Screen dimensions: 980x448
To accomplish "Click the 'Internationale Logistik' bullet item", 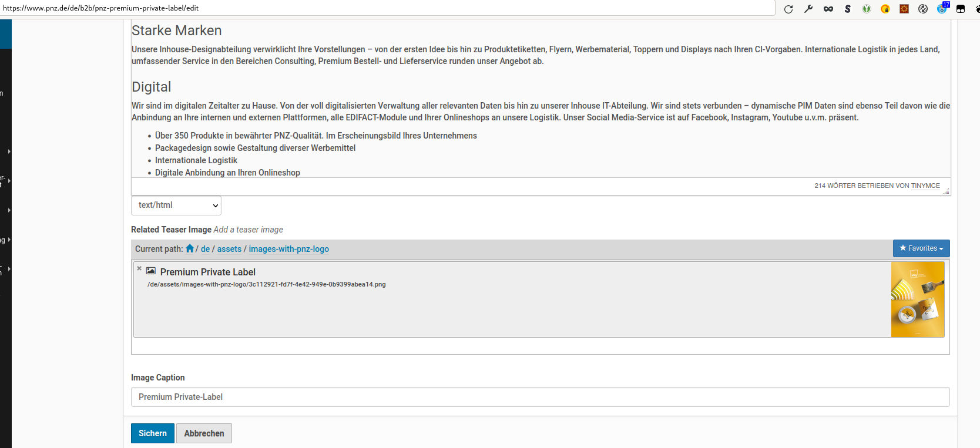I will [x=196, y=160].
